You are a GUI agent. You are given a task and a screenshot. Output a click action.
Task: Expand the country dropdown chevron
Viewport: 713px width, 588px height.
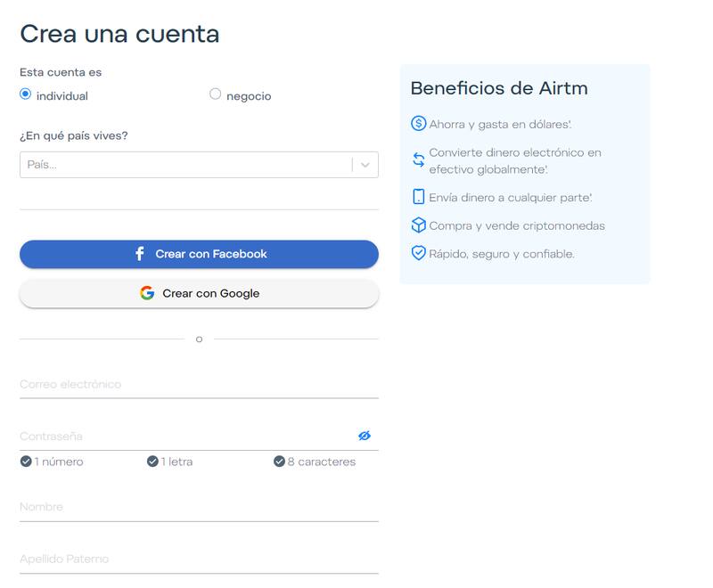(x=365, y=165)
